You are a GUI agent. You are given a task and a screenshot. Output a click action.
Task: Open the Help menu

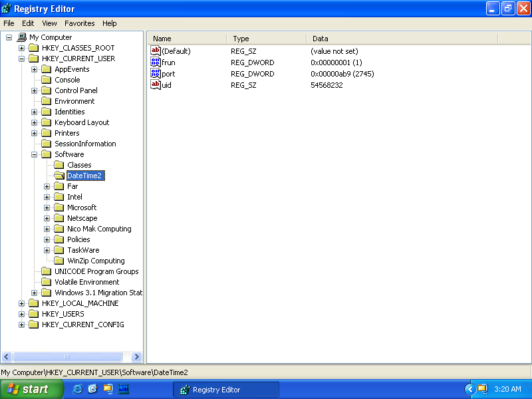click(x=109, y=23)
